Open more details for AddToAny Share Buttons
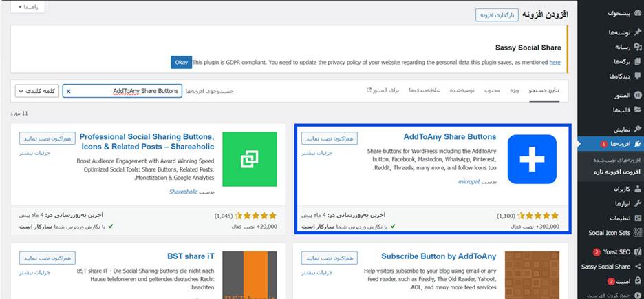This screenshot has width=644, height=299. [x=316, y=153]
